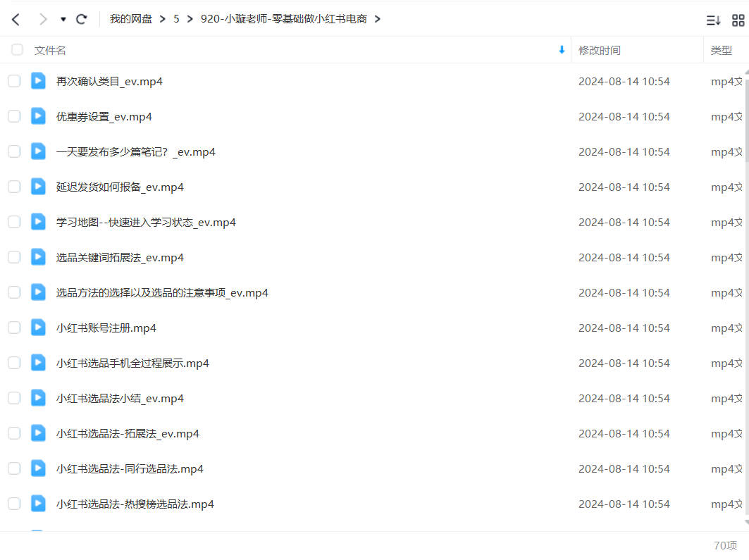The image size is (749, 560).
Task: Click video icon of 再次确认类目_ev.mp4
Action: tap(38, 81)
